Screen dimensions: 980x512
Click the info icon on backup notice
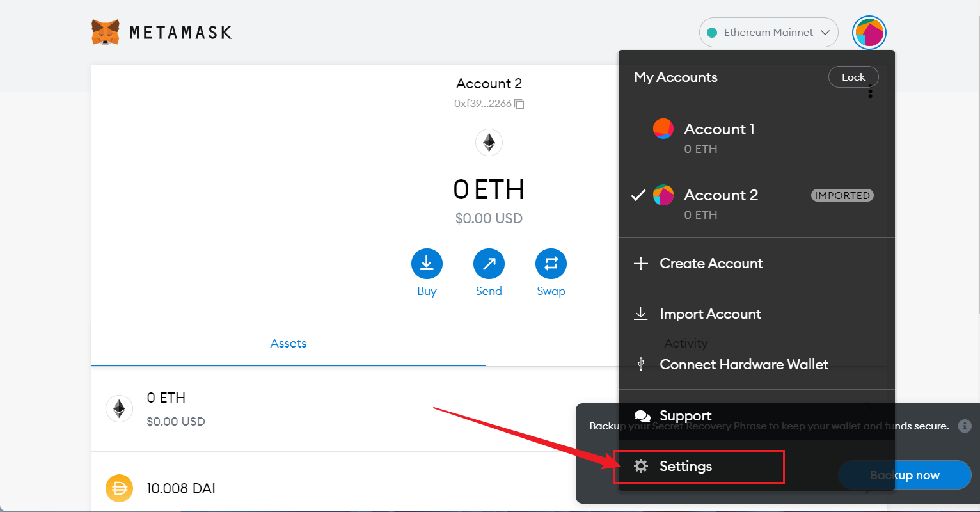point(965,426)
